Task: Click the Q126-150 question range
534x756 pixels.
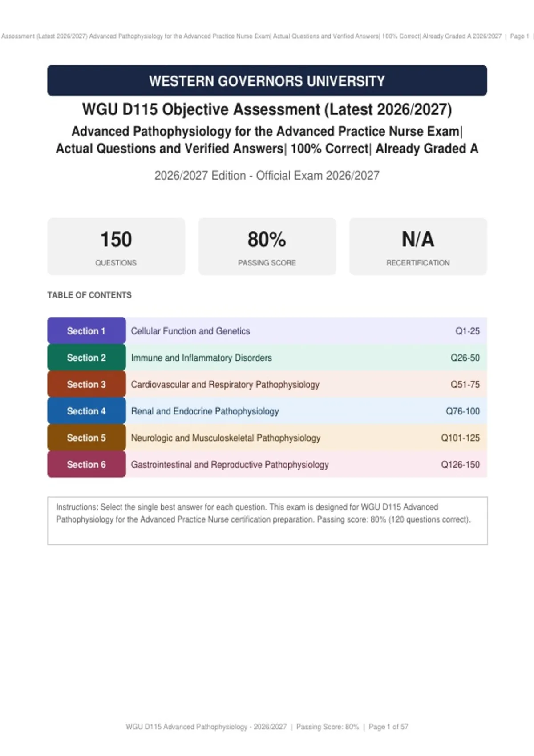Action: pyautogui.click(x=460, y=465)
